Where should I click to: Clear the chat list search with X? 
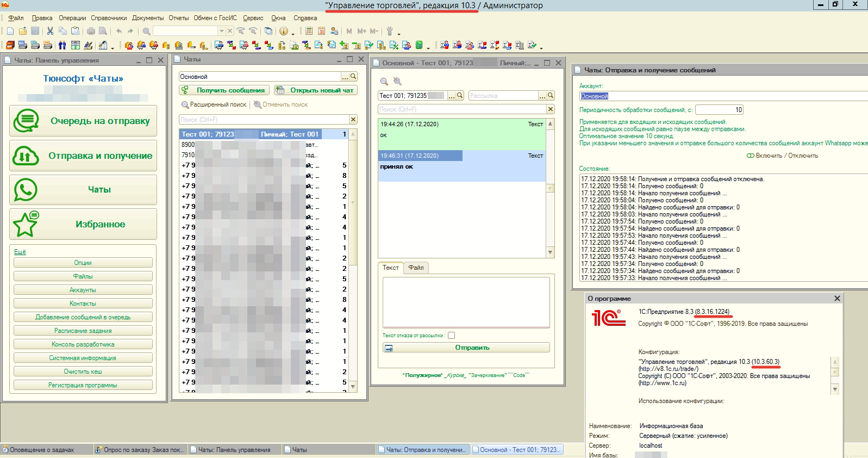click(x=353, y=120)
